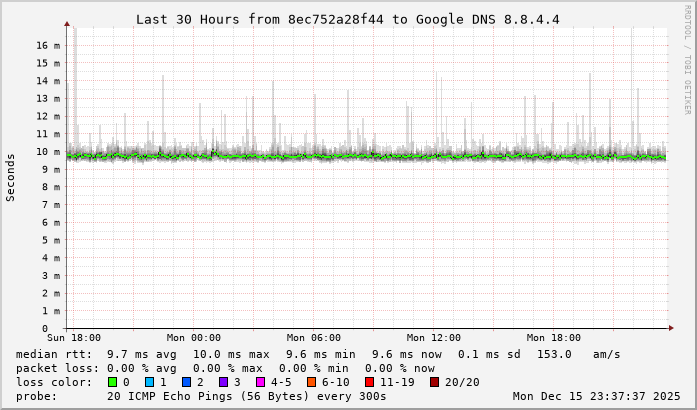This screenshot has height=410, width=697.
Task: Select the Mon 00:00 time axis label
Action: (x=193, y=338)
